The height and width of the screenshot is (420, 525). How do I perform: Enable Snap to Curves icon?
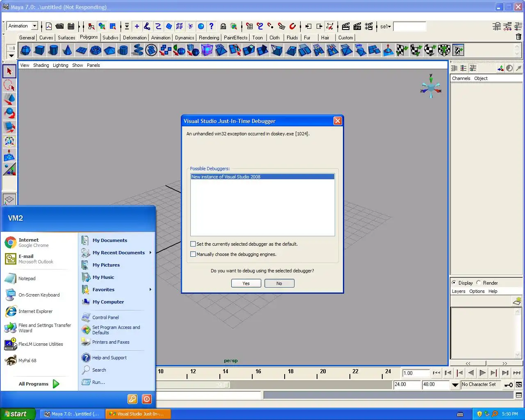pos(260,26)
